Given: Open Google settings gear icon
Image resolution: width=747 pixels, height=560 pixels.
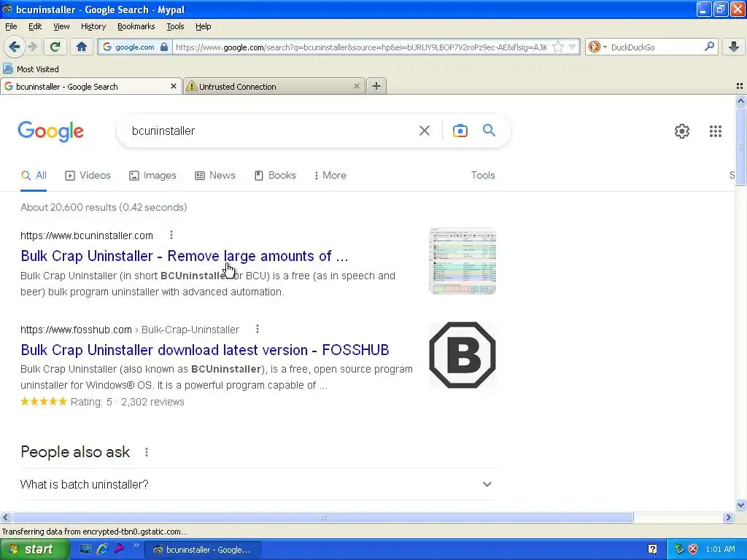Looking at the screenshot, I should 682,131.
